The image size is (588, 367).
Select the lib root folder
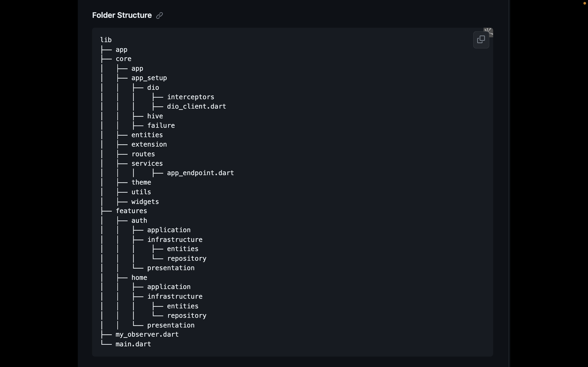(106, 40)
